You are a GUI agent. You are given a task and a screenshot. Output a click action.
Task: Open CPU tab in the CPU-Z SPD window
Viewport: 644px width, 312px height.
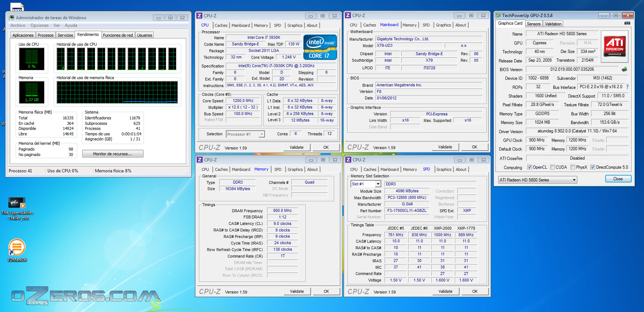354,169
